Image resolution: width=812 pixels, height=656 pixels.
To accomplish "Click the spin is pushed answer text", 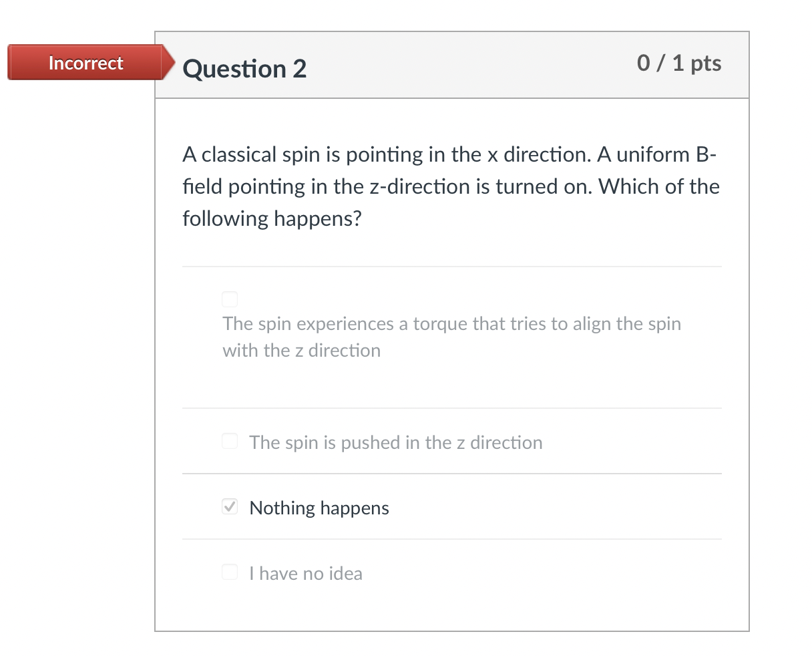I will pos(395,442).
